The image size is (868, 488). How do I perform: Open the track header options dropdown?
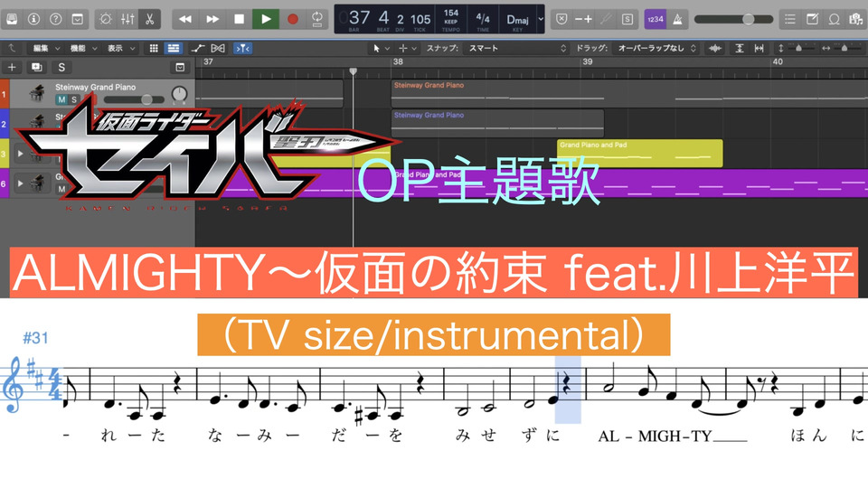click(x=180, y=67)
